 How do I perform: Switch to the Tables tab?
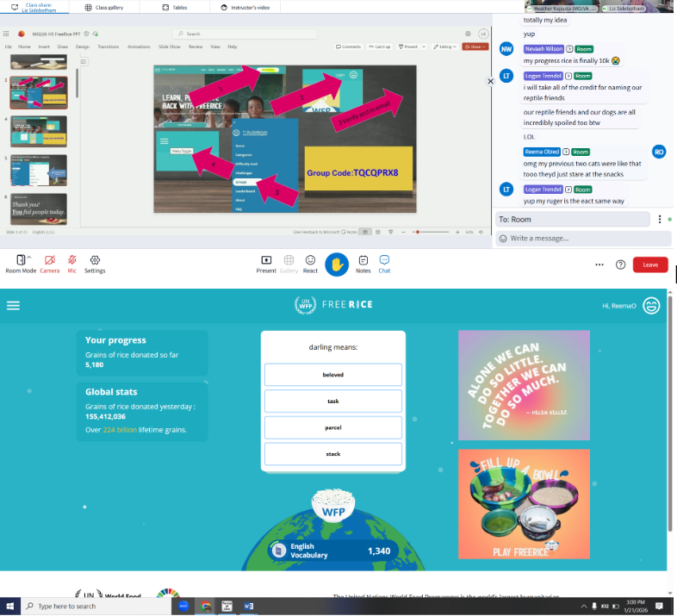[x=175, y=8]
